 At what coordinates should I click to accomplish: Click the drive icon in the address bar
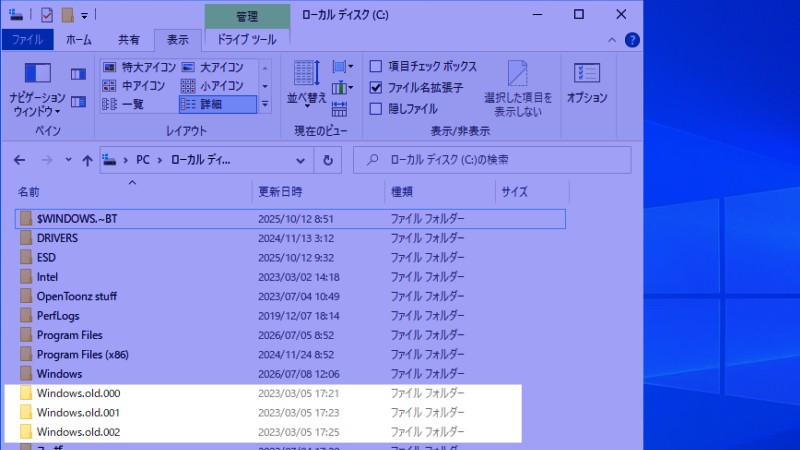pyautogui.click(x=109, y=160)
